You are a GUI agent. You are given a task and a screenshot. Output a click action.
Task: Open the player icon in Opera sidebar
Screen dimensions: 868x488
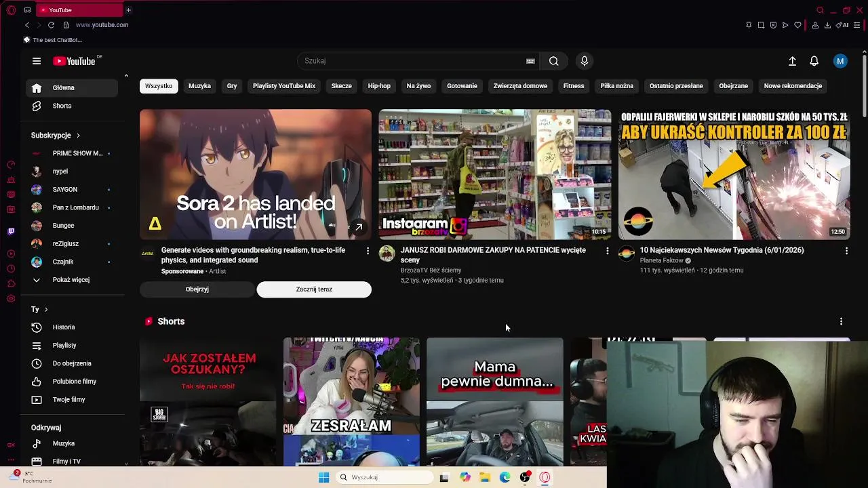pyautogui.click(x=11, y=254)
